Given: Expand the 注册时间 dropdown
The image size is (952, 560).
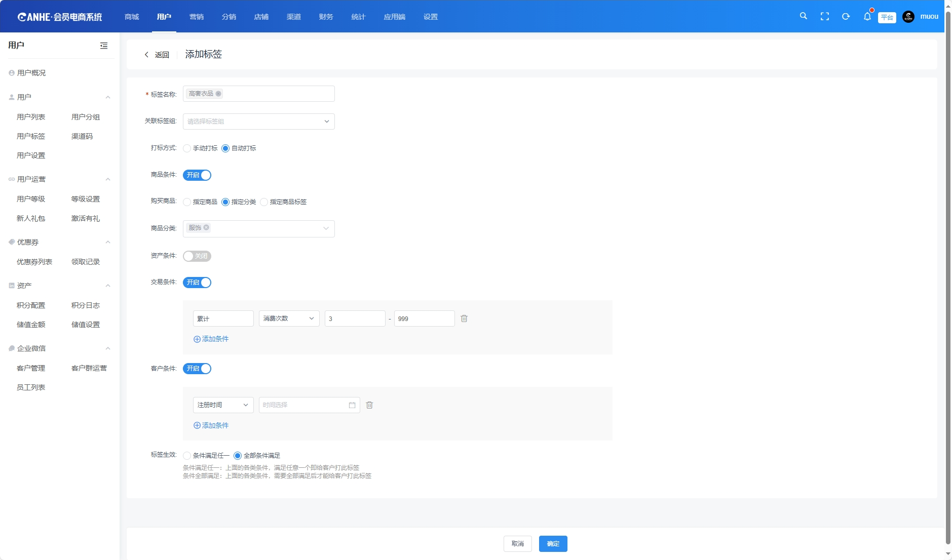Looking at the screenshot, I should 223,405.
